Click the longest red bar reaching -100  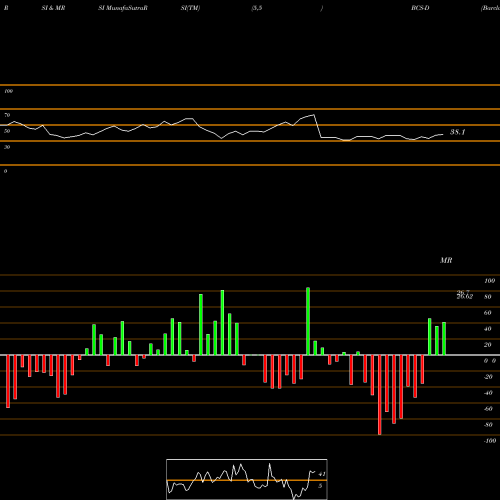coord(380,395)
